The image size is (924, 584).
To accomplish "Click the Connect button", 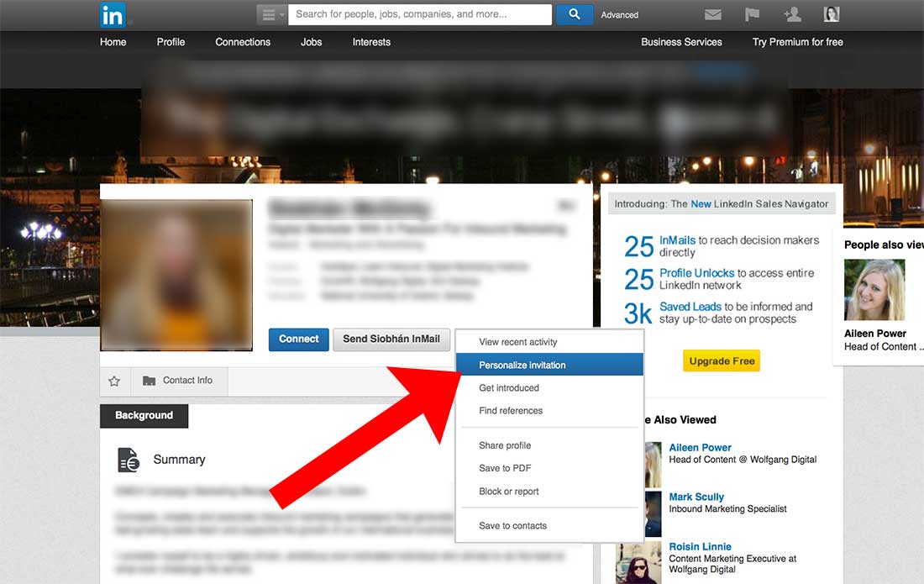I will pyautogui.click(x=298, y=339).
